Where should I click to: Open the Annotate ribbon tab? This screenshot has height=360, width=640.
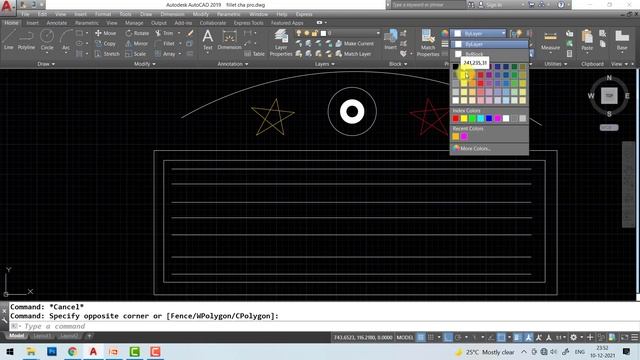[56, 23]
